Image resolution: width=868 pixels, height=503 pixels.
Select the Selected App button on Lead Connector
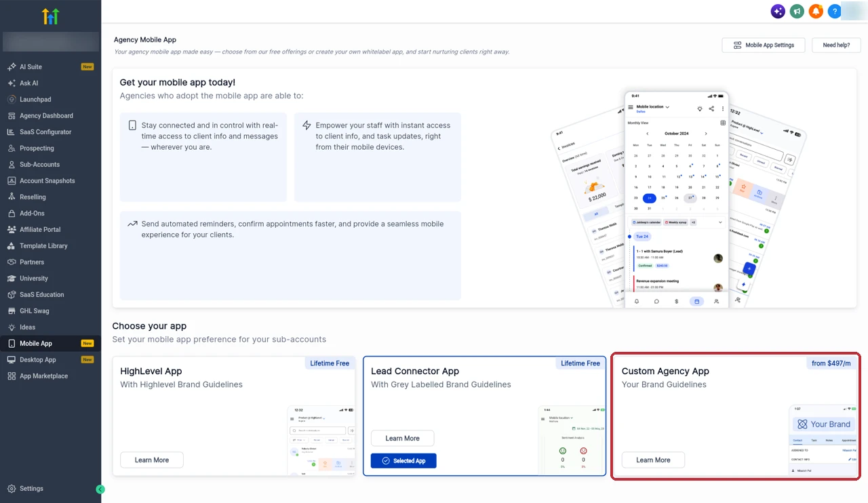[403, 461]
